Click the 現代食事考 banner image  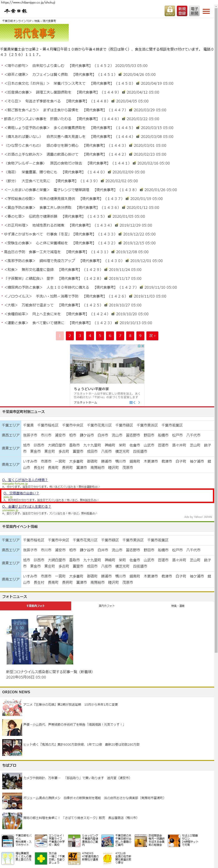(x=34, y=33)
